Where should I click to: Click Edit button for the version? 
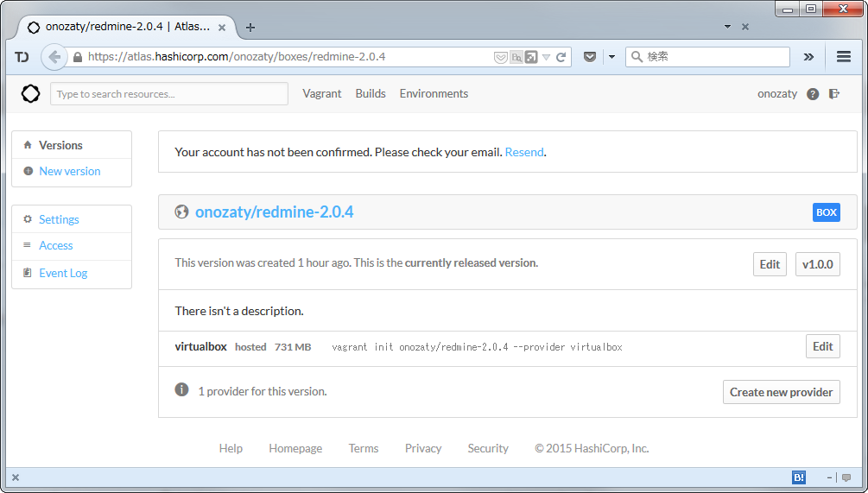770,264
